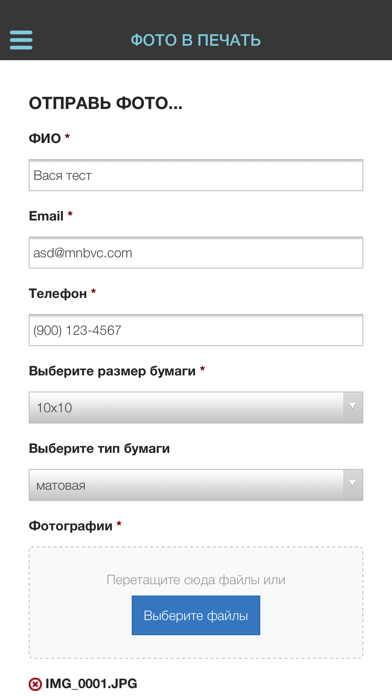Click the arrow of the paper type selector

pyautogui.click(x=352, y=485)
